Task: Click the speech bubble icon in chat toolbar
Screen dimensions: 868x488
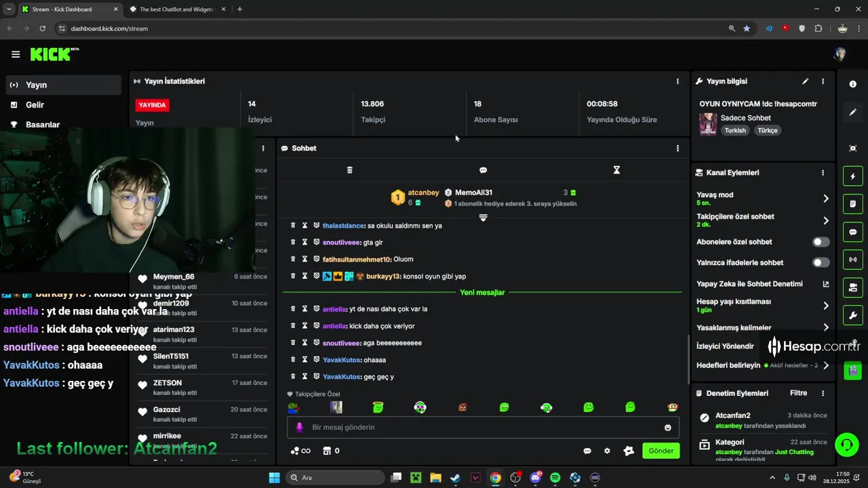Action: tap(483, 170)
